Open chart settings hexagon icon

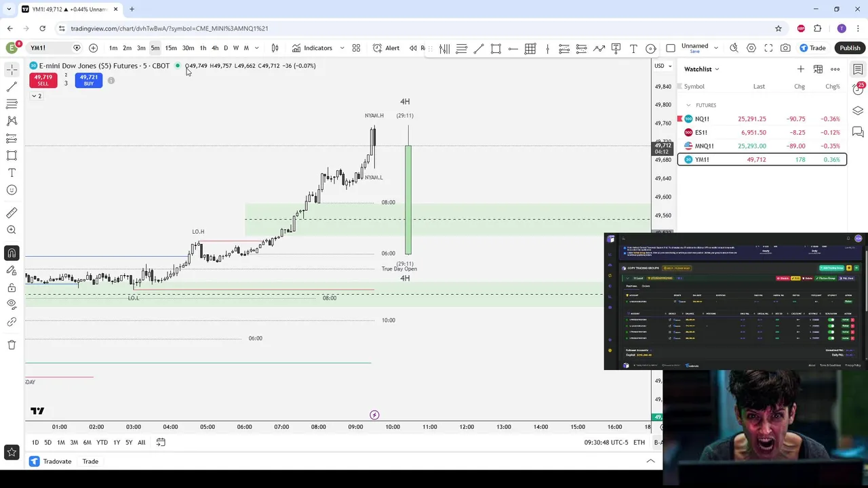pos(751,48)
